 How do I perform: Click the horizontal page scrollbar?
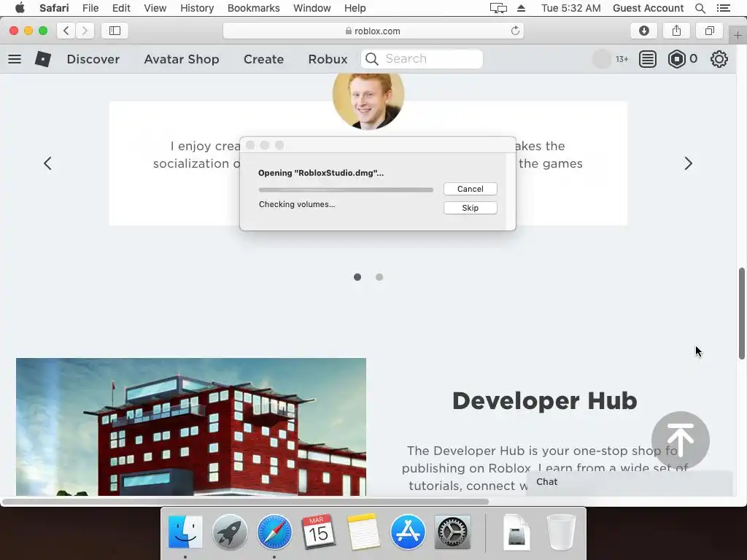(245, 502)
